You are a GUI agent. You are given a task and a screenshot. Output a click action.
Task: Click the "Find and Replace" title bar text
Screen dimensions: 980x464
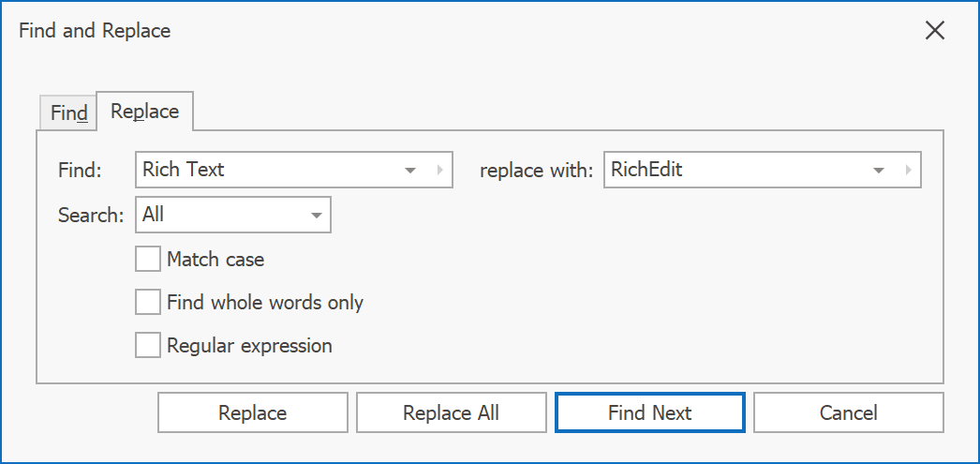pyautogui.click(x=95, y=31)
